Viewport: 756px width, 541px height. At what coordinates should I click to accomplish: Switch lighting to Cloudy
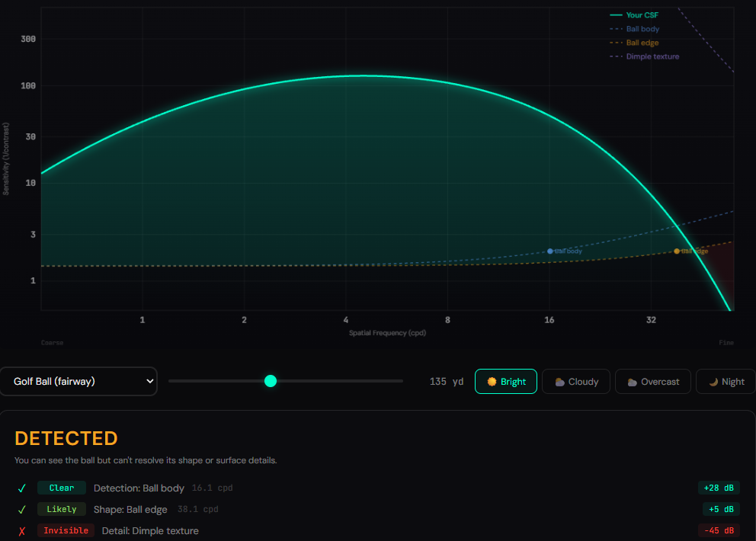576,382
